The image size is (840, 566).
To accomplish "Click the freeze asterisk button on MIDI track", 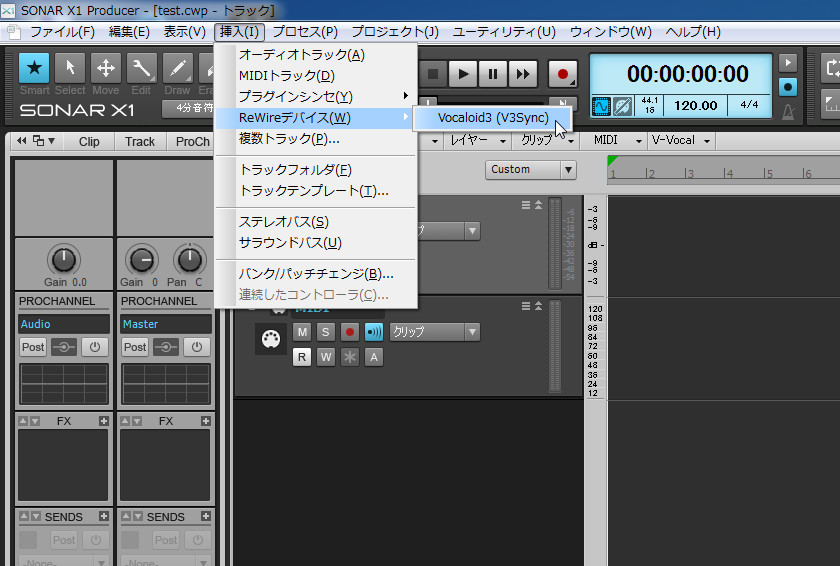I will tap(350, 357).
